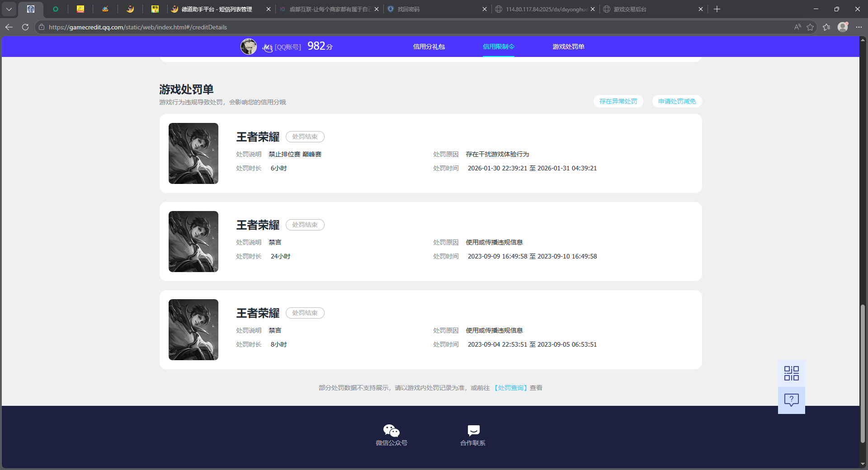Click the 8小时 duration value
Screen dimensions: 868x470
point(278,344)
